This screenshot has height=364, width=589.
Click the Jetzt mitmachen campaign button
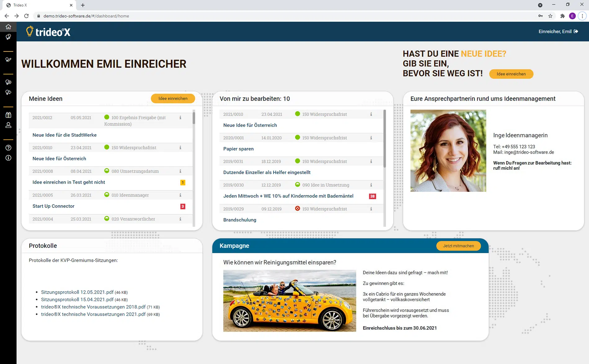coord(458,246)
